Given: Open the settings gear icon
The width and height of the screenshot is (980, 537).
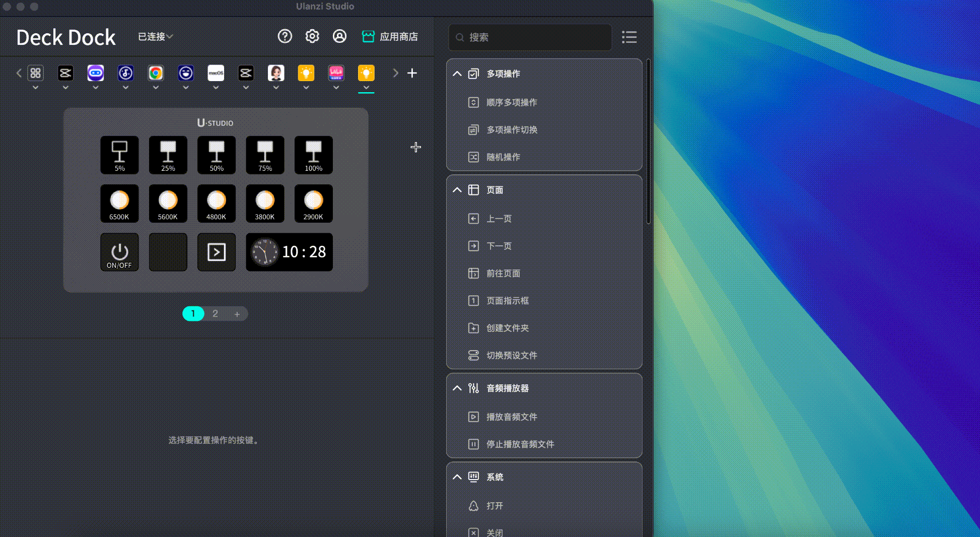Looking at the screenshot, I should [312, 36].
